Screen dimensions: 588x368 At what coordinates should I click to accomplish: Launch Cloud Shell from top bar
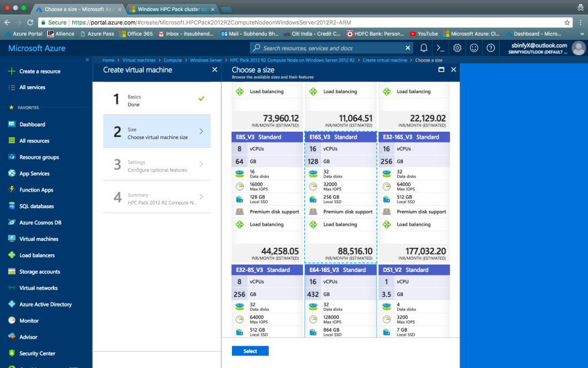pos(440,48)
